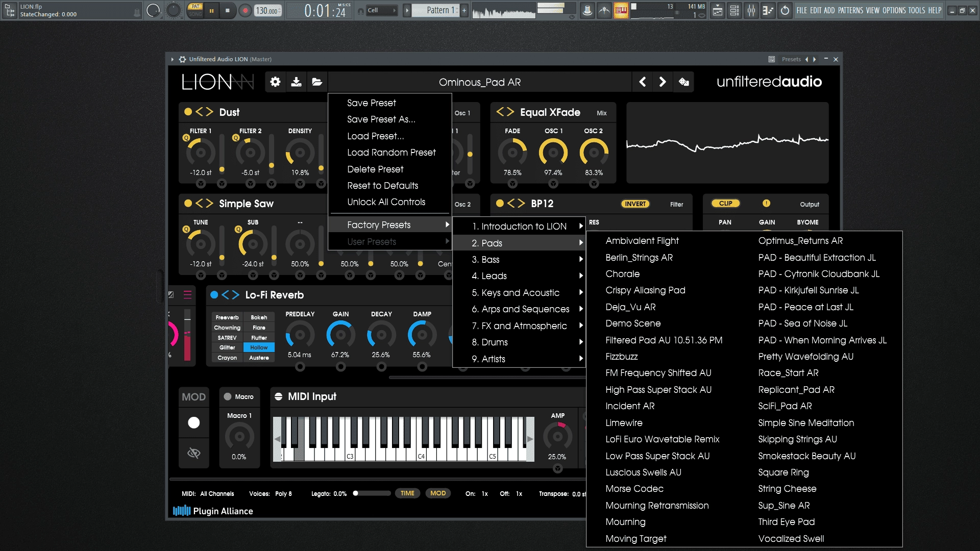Viewport: 980px width, 551px height.
Task: Toggle the CLIP output switch
Action: [725, 203]
